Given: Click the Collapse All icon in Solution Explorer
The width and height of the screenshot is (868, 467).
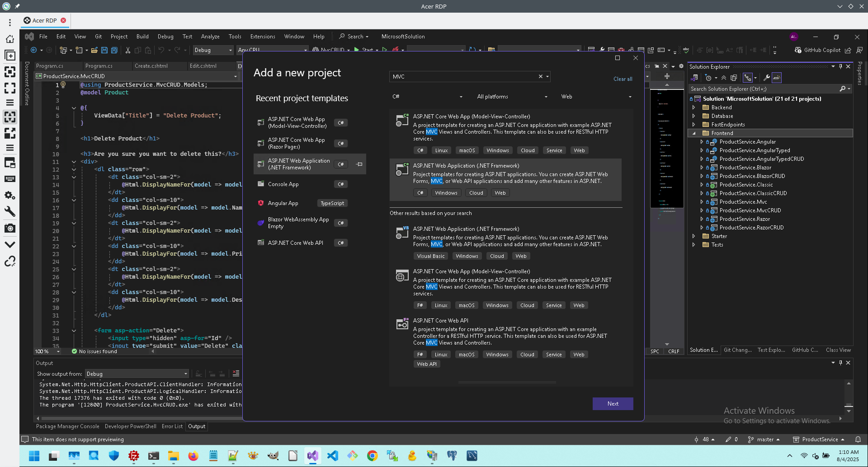Looking at the screenshot, I should (x=724, y=78).
